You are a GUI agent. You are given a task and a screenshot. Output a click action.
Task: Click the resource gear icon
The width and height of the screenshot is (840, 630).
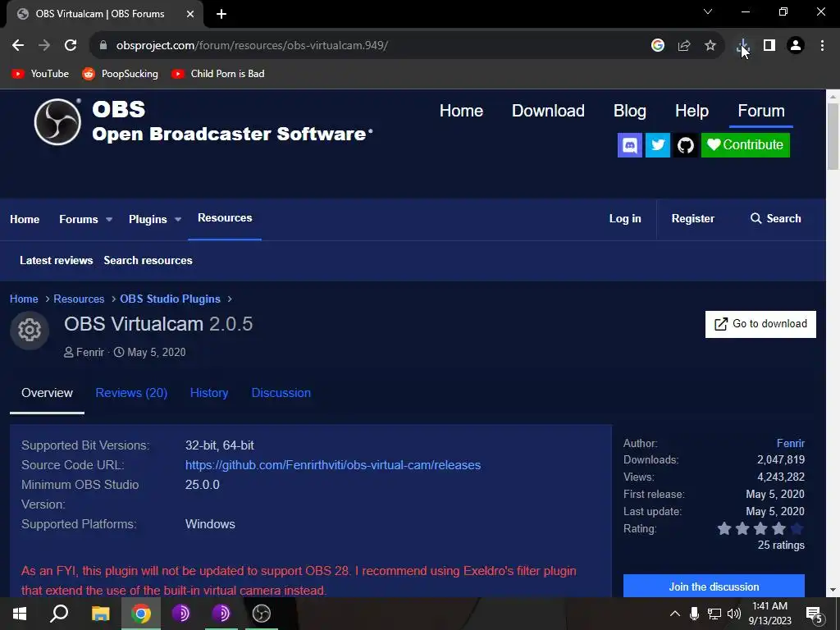click(x=30, y=330)
